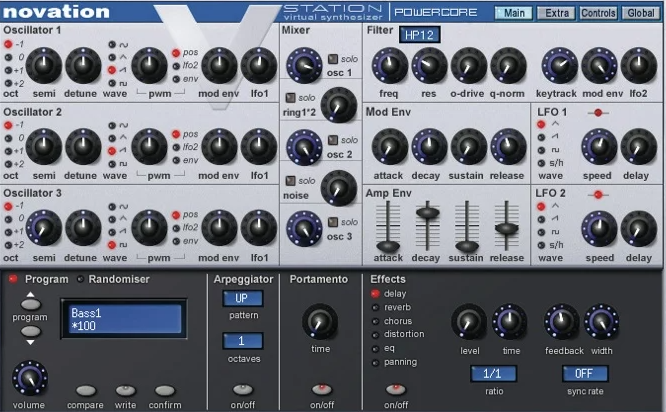
Task: Select sine wave for Oscillator 2
Action: coord(112,125)
